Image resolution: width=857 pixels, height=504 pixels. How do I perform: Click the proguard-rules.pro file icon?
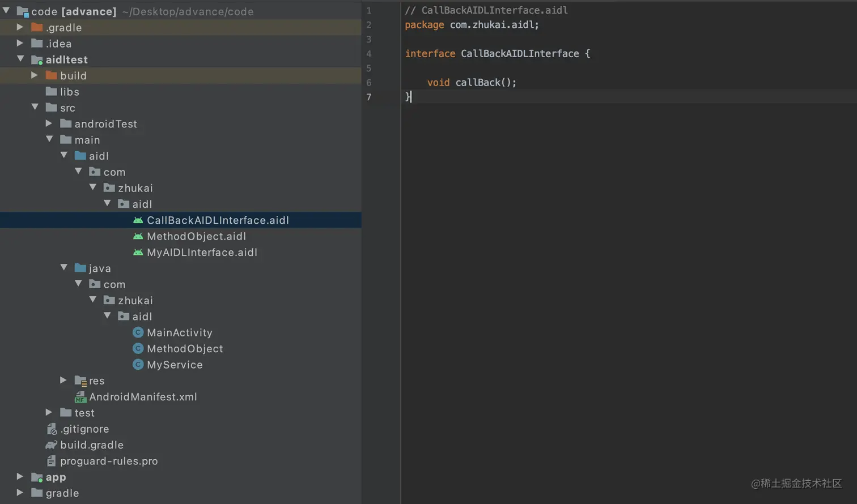pyautogui.click(x=52, y=461)
